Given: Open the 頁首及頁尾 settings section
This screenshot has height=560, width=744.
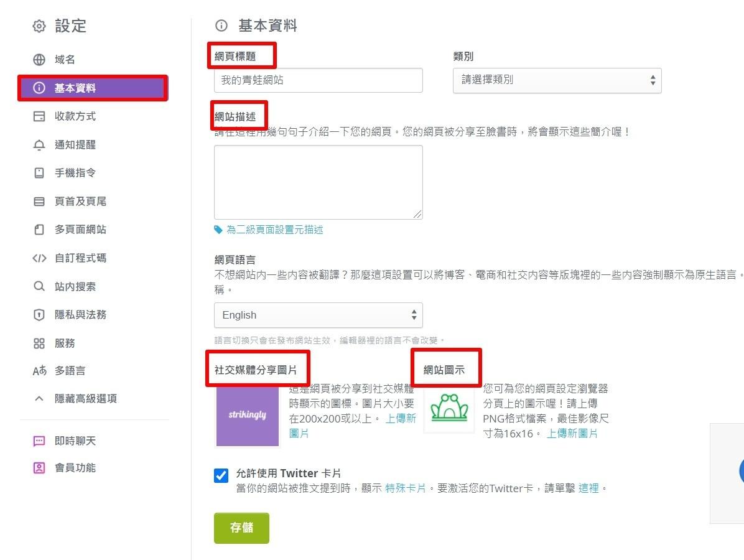Looking at the screenshot, I should pyautogui.click(x=80, y=202).
